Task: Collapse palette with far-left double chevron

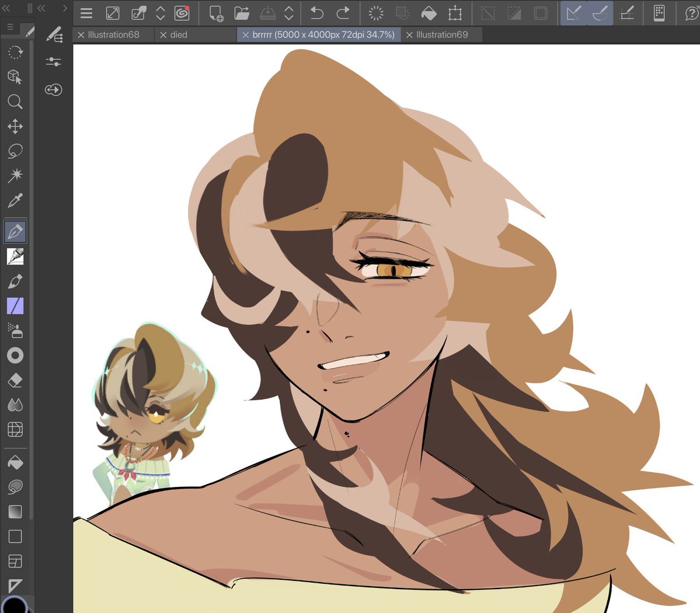Action: click(x=6, y=8)
